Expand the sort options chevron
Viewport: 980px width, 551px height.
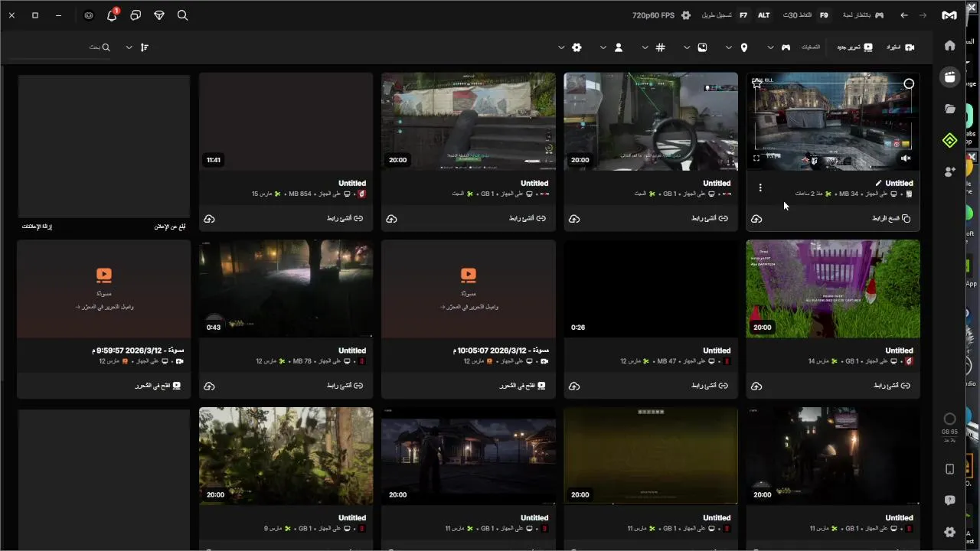[129, 47]
